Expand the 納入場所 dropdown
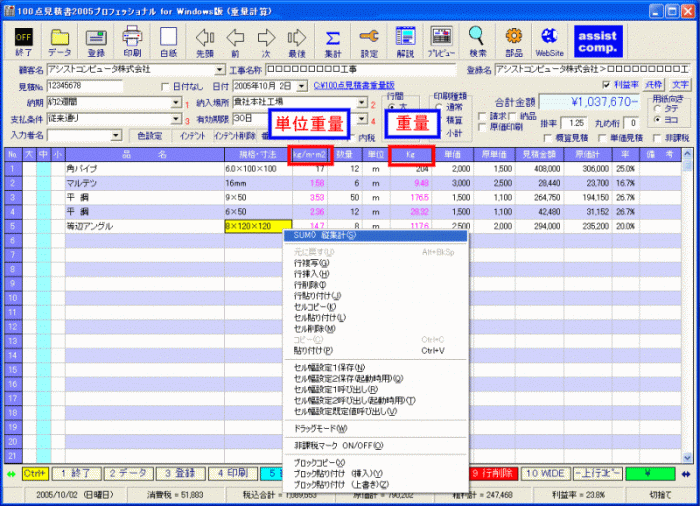Viewport: 700px width, 506px height. point(362,103)
